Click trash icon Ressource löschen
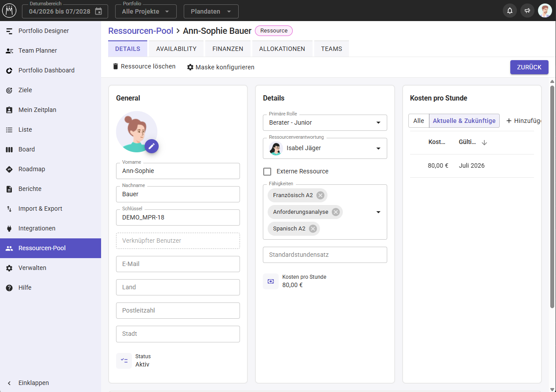Screen dimensions: 556x392 point(116,67)
